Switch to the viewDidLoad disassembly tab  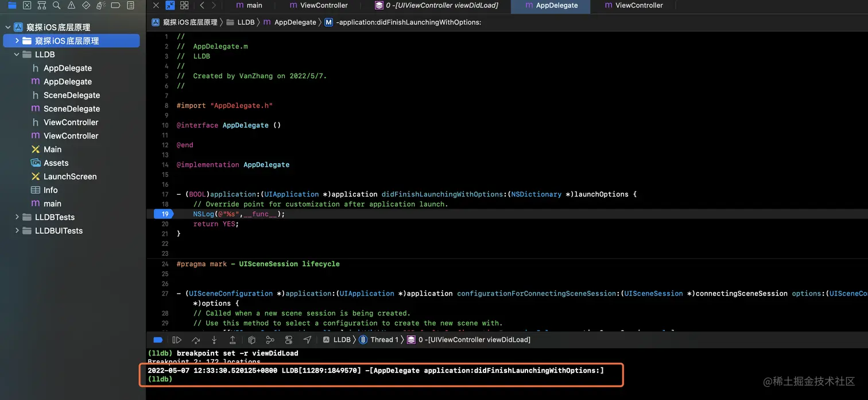pos(436,5)
